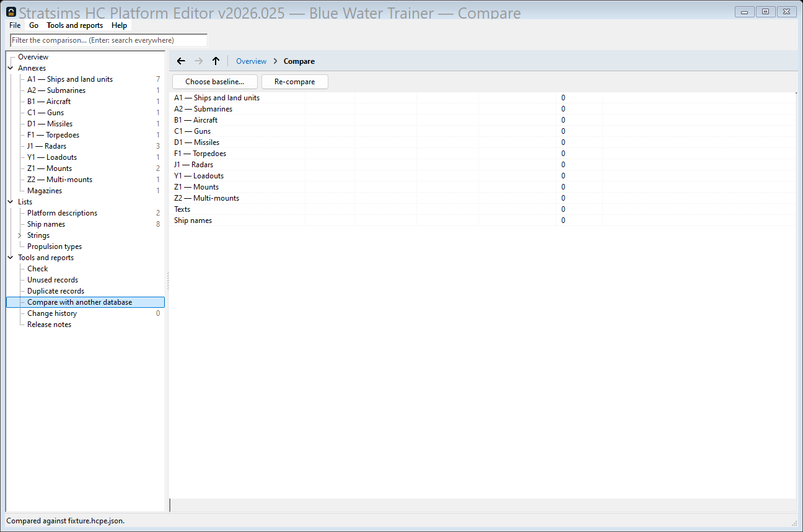Click the back arrow navigation icon
Viewport: 803px width, 532px height.
[x=181, y=61]
